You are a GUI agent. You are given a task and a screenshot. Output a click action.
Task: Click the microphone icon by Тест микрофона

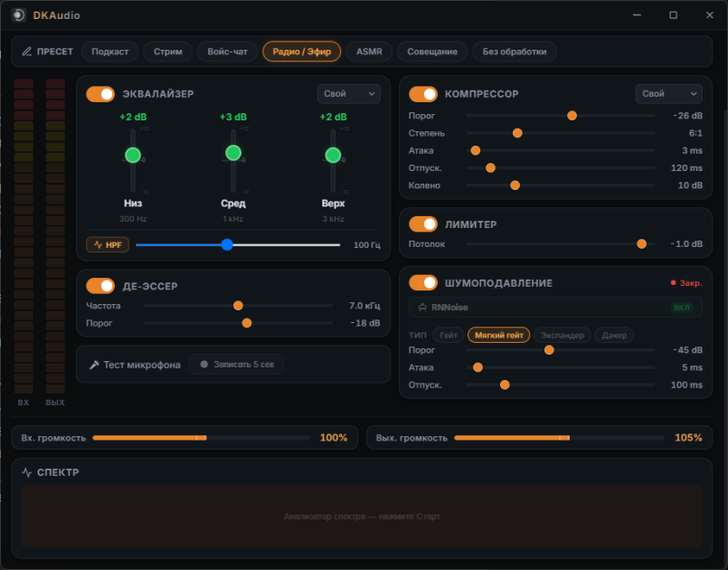[x=94, y=365]
